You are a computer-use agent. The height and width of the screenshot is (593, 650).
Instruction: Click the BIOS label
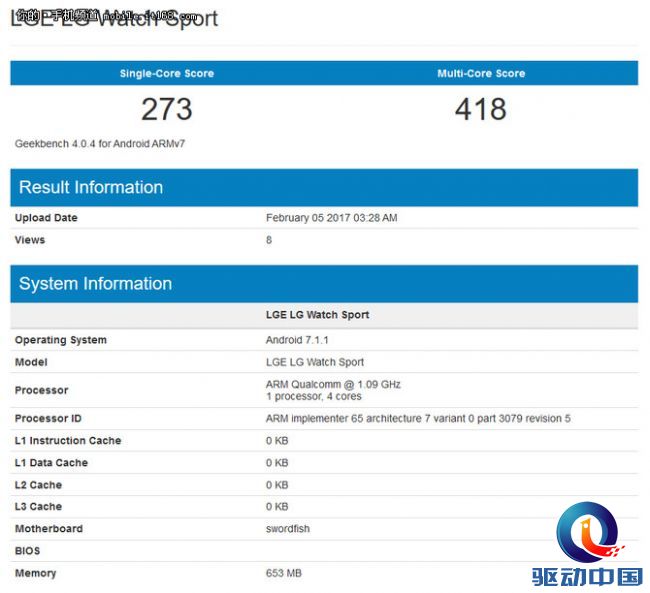tap(27, 551)
